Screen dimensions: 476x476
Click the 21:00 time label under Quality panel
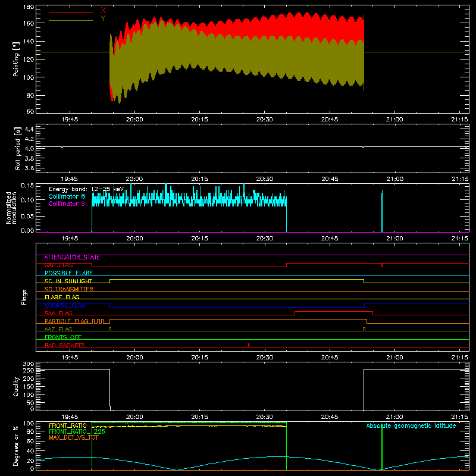point(394,417)
